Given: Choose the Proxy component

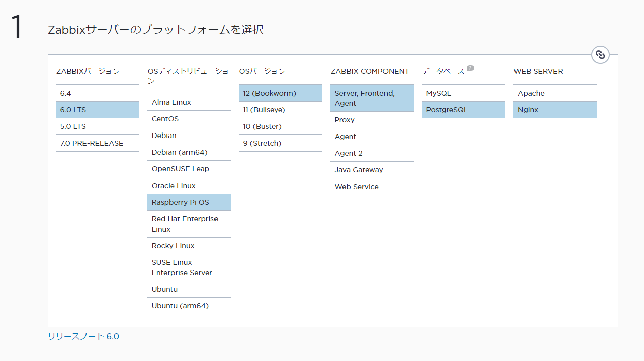Looking at the screenshot, I should coord(372,120).
